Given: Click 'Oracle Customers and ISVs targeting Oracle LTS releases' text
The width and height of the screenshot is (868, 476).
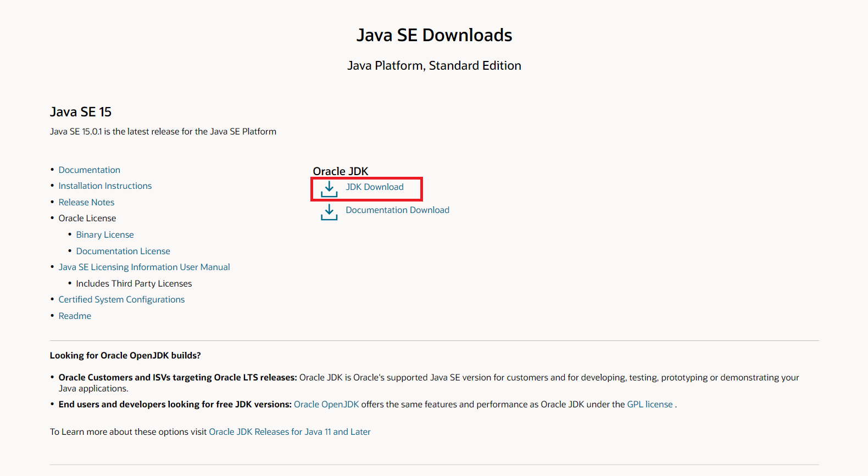Looking at the screenshot, I should pos(178,377).
